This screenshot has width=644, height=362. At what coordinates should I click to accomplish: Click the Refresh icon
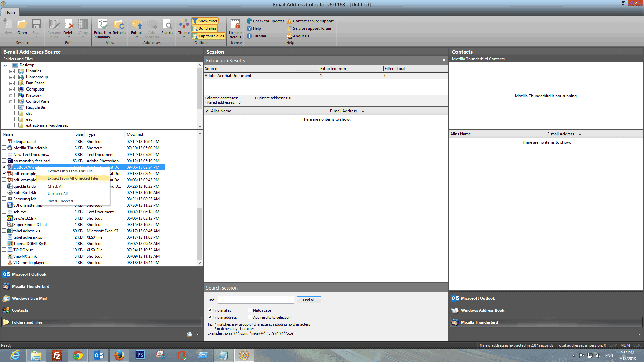tap(119, 27)
